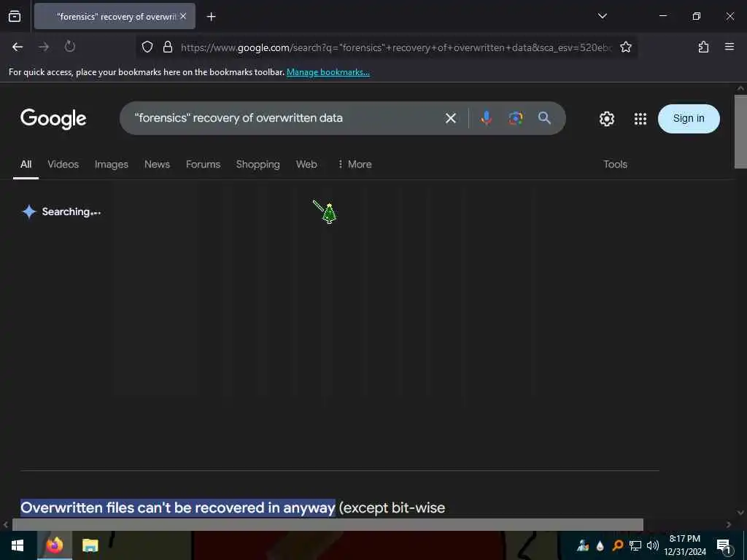Go back to previous page
This screenshot has width=747, height=560.
(18, 47)
